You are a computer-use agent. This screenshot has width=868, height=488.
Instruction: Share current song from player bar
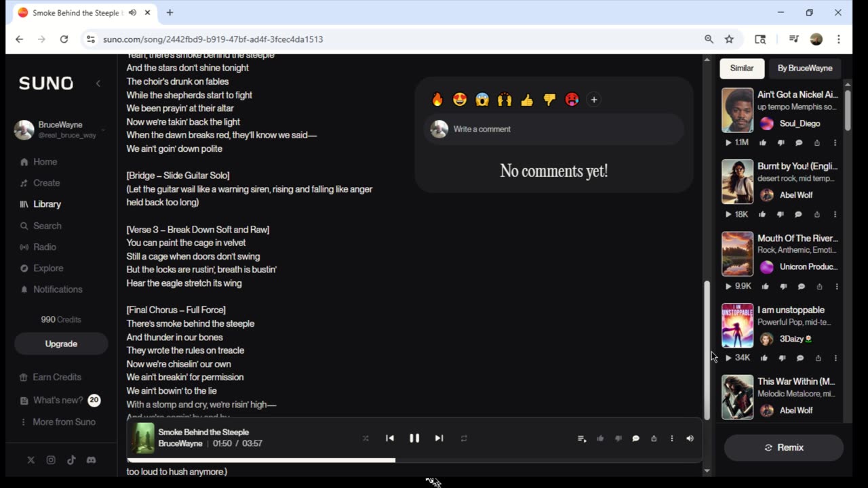click(x=654, y=439)
